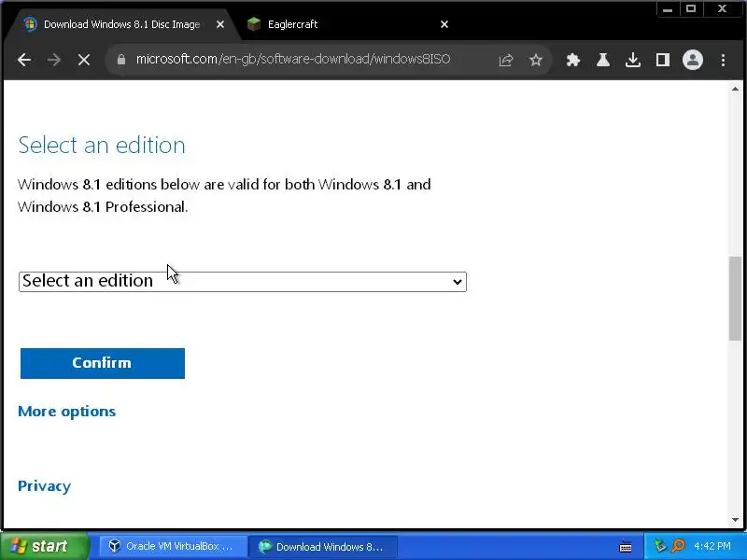The height and width of the screenshot is (560, 747).
Task: Click the green network tray icon
Action: click(660, 546)
